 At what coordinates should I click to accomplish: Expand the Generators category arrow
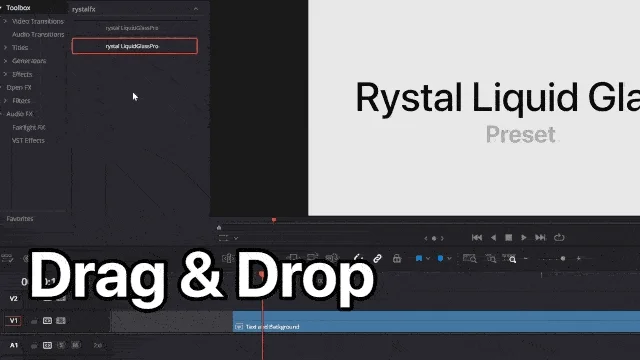coord(5,61)
